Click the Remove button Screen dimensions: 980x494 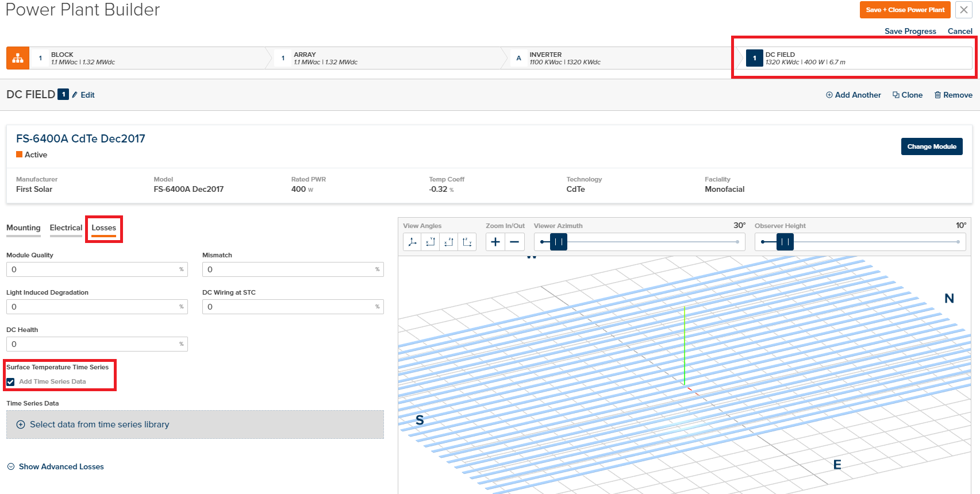[954, 95]
